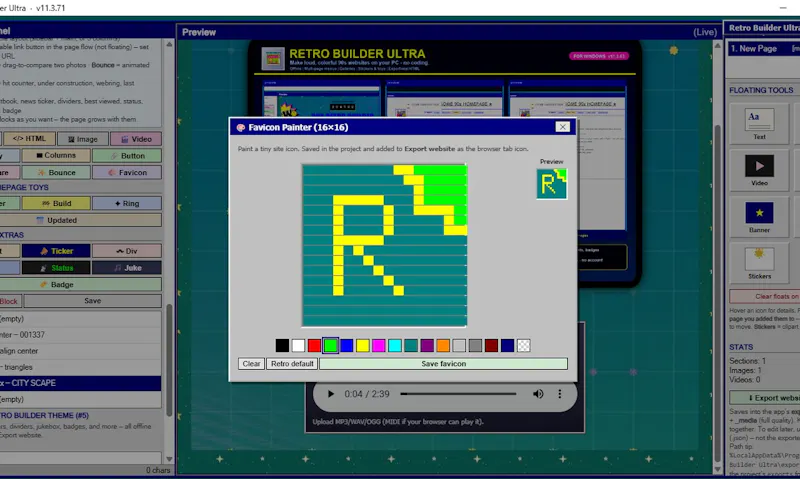This screenshot has height=479, width=800.
Task: Click Save favicon
Action: (443, 364)
